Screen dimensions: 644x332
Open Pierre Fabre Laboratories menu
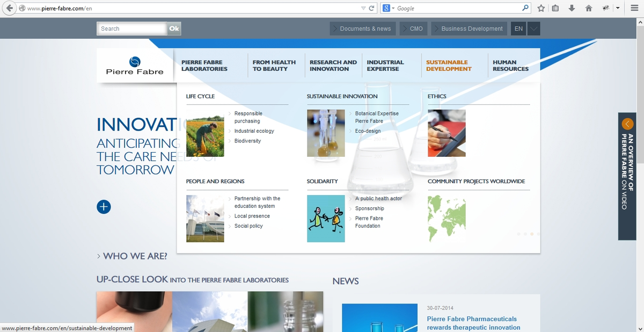pyautogui.click(x=204, y=66)
